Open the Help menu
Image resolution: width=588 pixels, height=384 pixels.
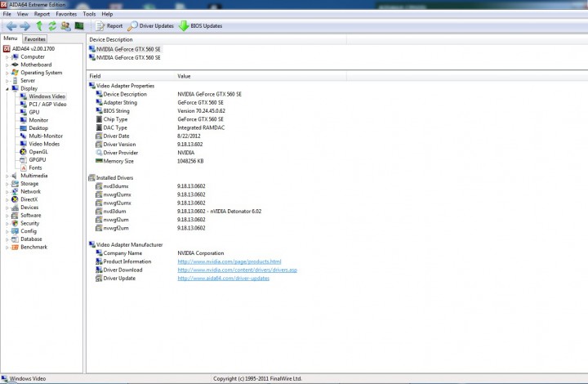pyautogui.click(x=107, y=14)
